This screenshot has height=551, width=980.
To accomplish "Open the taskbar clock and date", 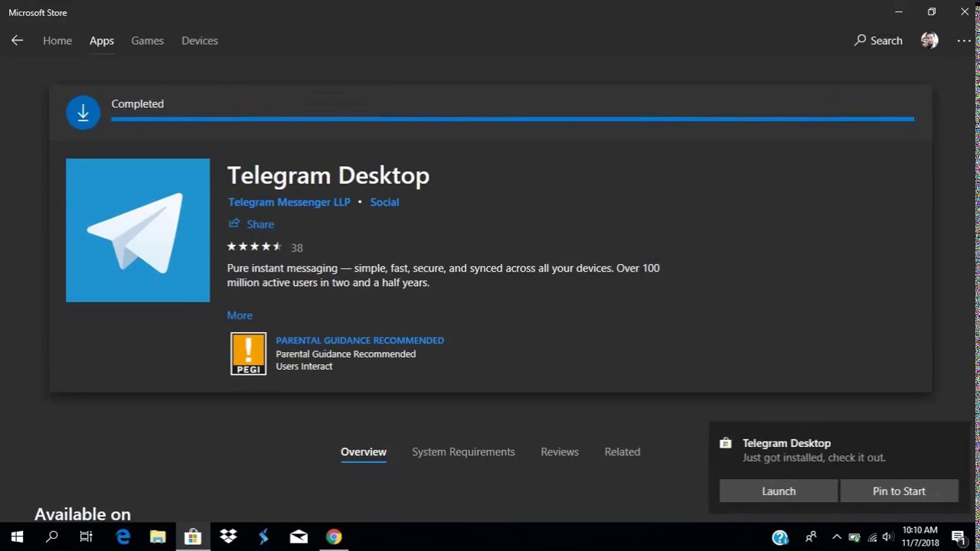I will coord(920,536).
